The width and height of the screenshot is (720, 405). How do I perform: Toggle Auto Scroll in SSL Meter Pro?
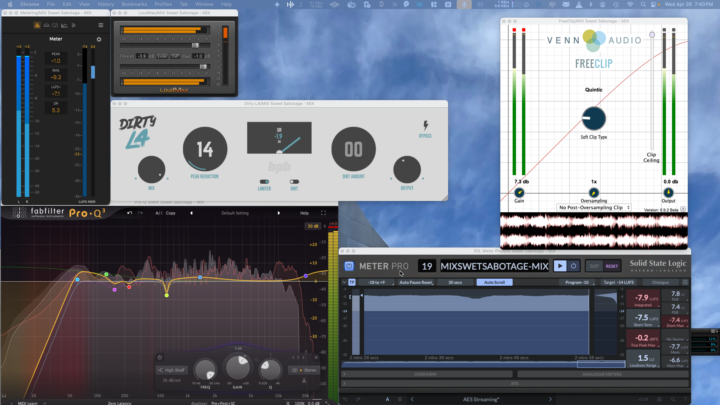[495, 282]
